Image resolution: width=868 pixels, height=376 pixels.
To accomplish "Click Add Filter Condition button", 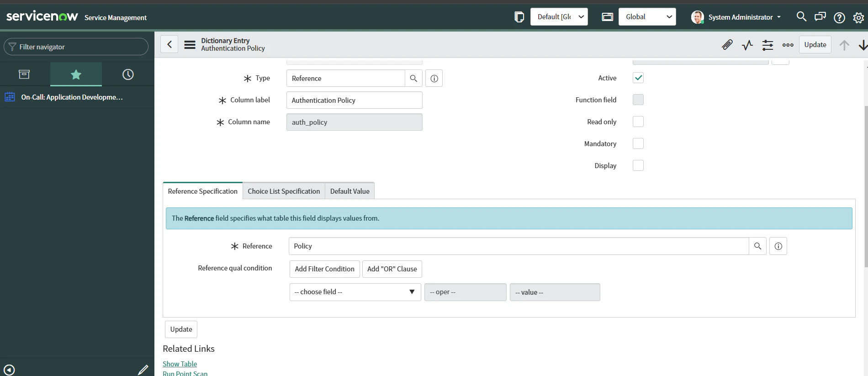I will click(x=324, y=269).
